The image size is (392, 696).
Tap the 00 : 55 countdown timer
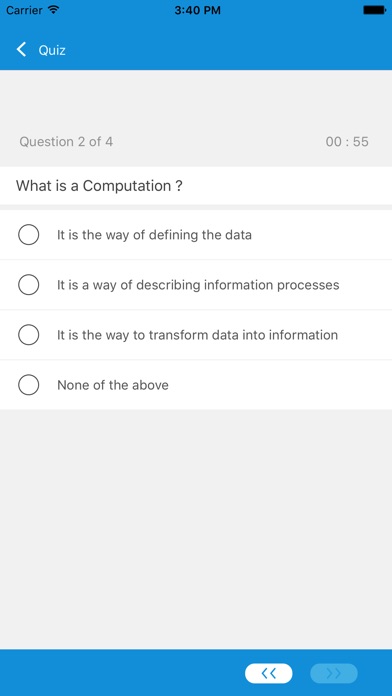347,142
